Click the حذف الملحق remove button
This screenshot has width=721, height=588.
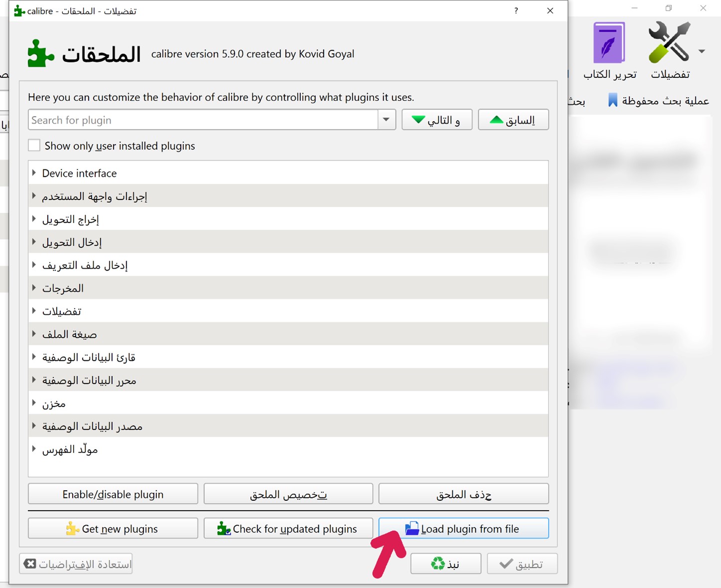(463, 494)
